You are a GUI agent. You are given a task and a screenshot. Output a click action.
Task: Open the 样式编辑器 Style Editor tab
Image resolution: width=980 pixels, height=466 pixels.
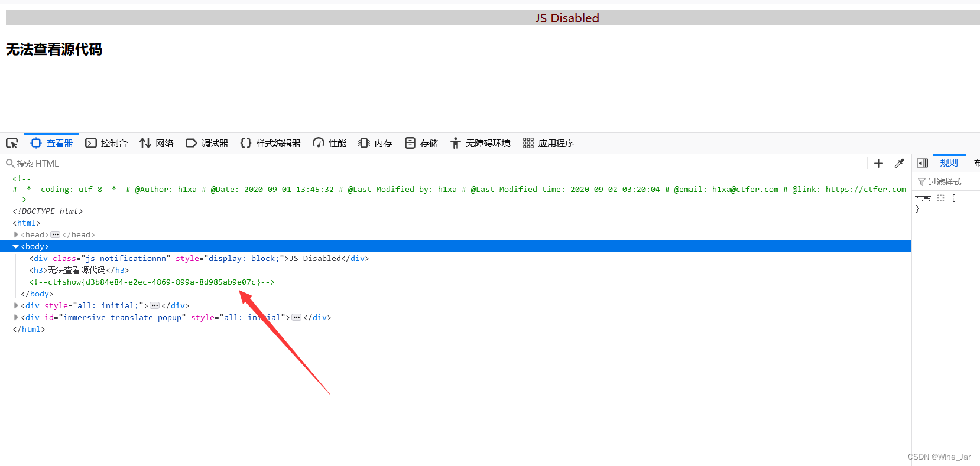[271, 143]
